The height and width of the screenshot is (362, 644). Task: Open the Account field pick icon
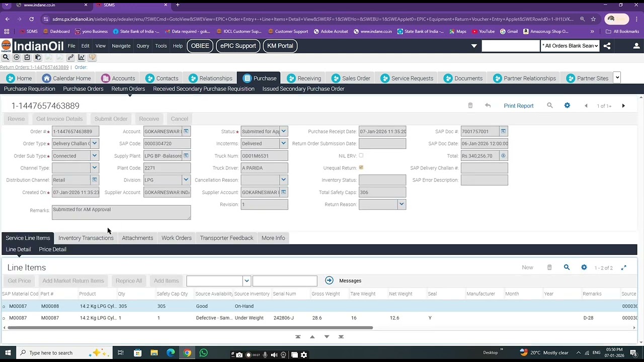coord(186,131)
